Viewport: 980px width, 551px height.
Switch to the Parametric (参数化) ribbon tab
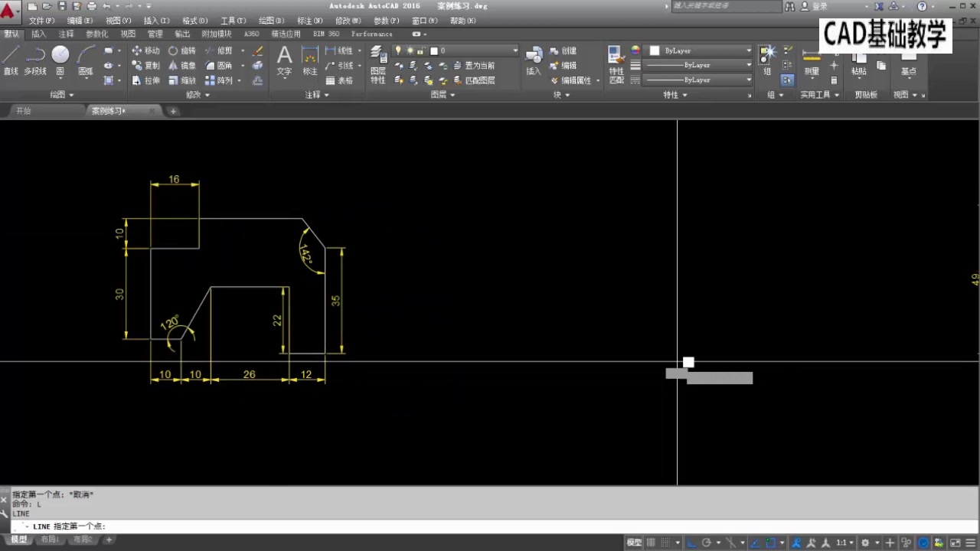[96, 34]
